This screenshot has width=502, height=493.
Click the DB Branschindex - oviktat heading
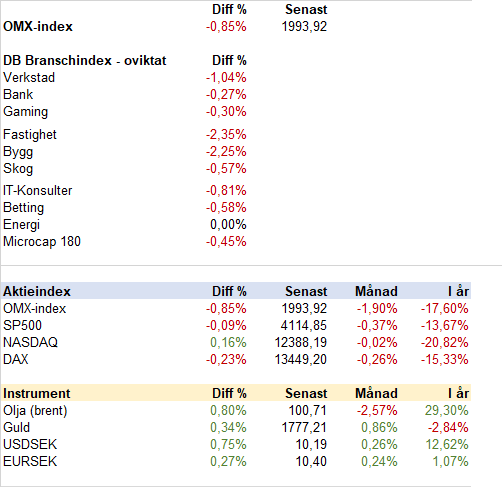85,61
